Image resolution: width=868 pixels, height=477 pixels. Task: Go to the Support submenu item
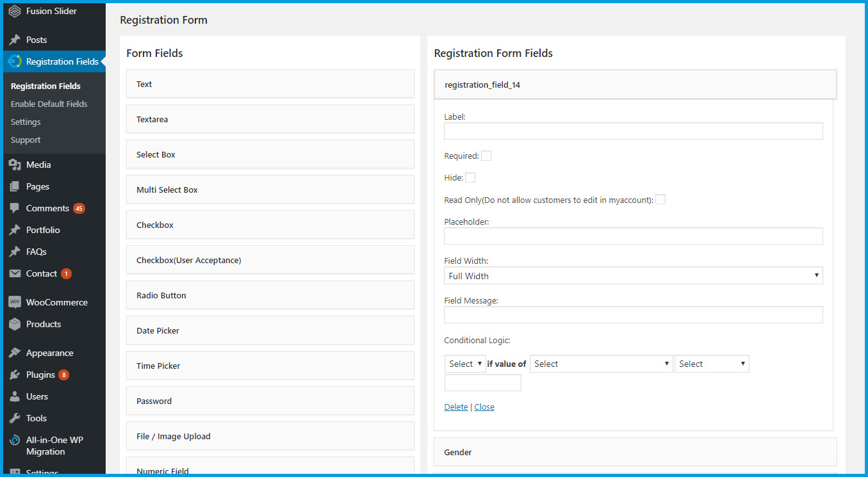coord(26,140)
